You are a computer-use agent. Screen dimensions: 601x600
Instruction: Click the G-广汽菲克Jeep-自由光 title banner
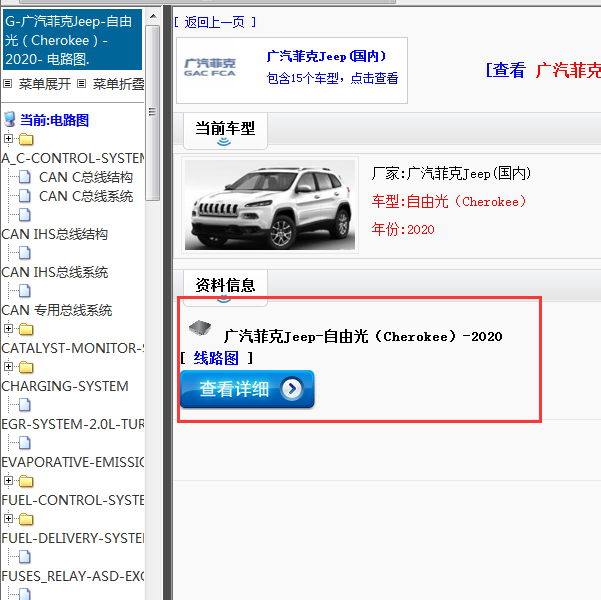click(72, 40)
